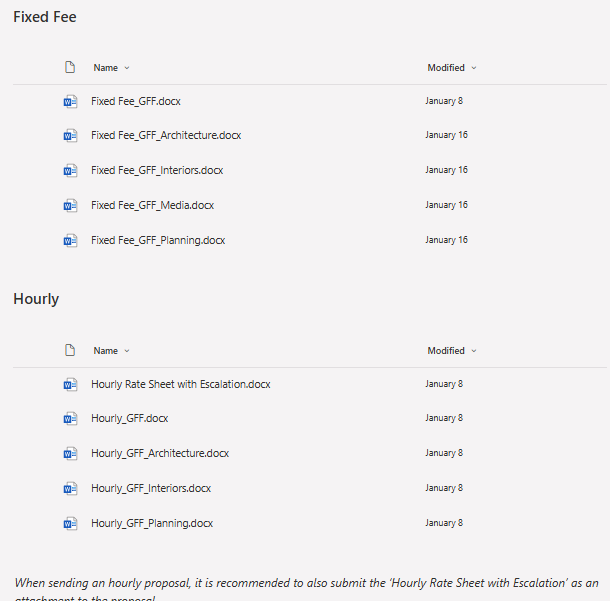Click January 16 date of Fixed Fee_GFF_Media.docx
Viewport: 610px width, 601px height.
(446, 205)
